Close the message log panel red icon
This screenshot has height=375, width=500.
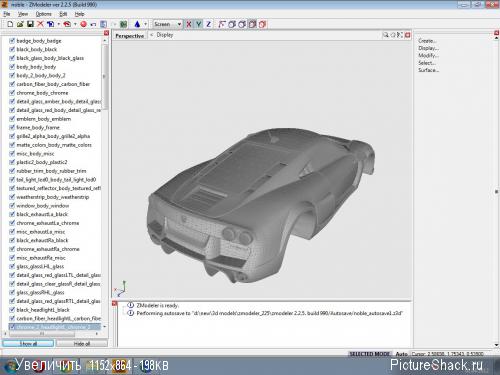(x=115, y=303)
